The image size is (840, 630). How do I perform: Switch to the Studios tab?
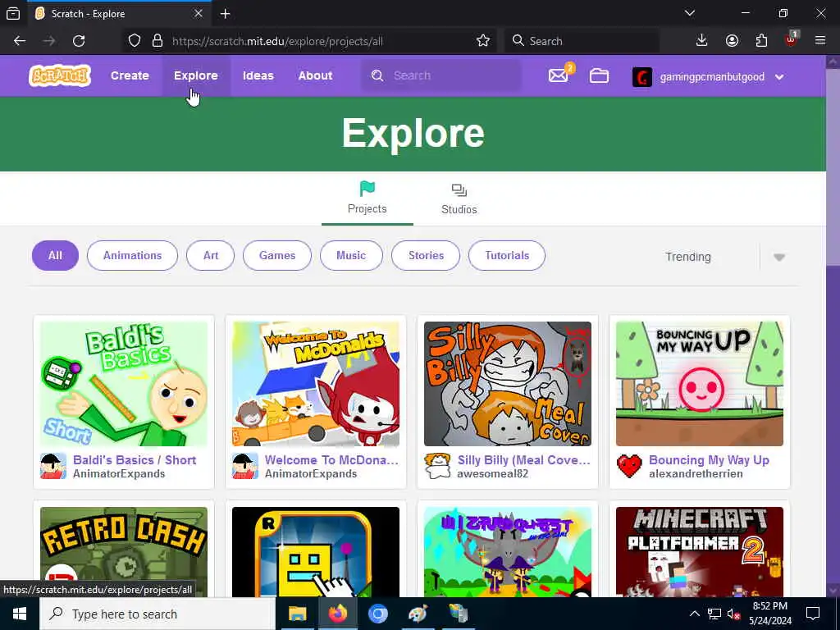click(x=459, y=198)
